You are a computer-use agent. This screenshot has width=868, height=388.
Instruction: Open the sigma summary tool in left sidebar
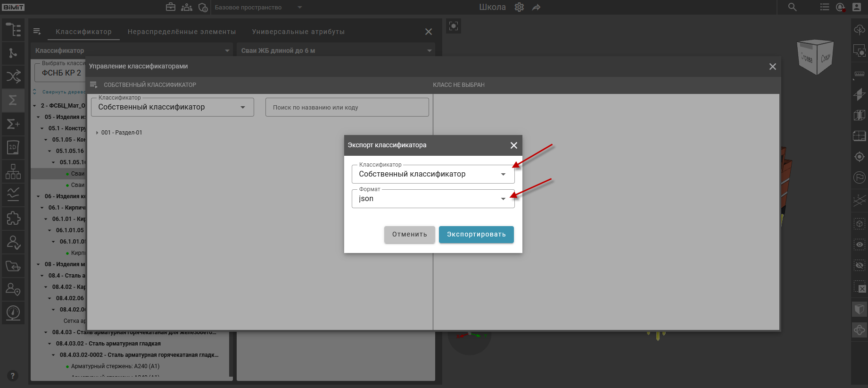point(13,100)
